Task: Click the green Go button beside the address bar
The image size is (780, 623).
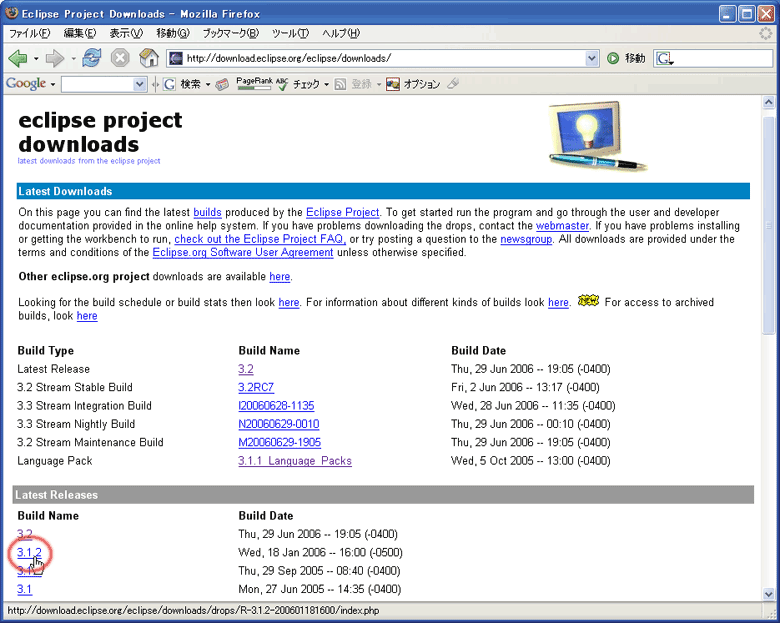Action: [613, 59]
